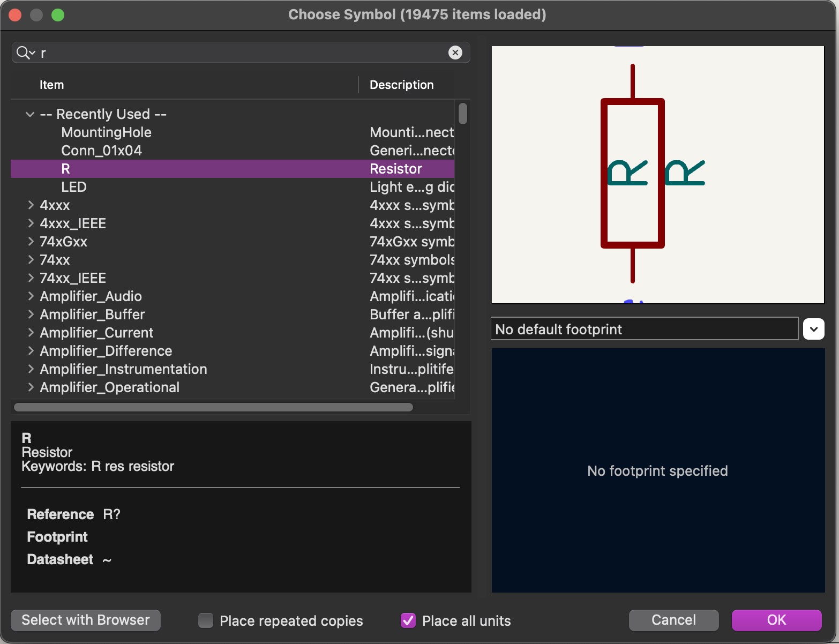Viewport: 839px width, 644px height.
Task: Click the Resistor description of row R
Action: (x=396, y=169)
